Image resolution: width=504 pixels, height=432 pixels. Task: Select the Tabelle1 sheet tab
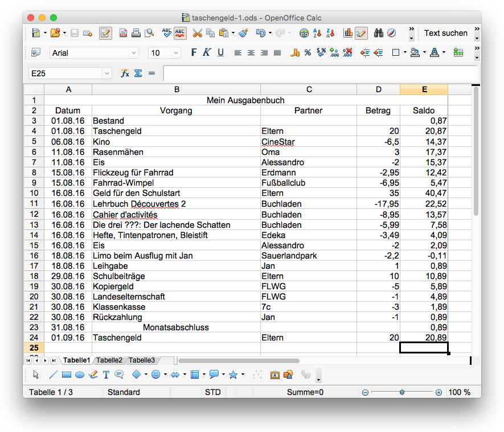[76, 360]
